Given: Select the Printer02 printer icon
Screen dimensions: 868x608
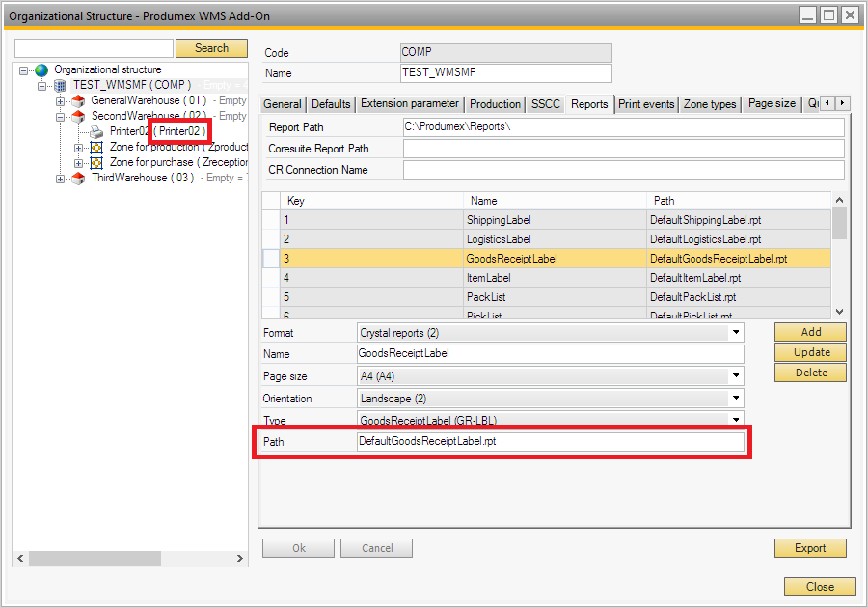Looking at the screenshot, I should [x=97, y=131].
